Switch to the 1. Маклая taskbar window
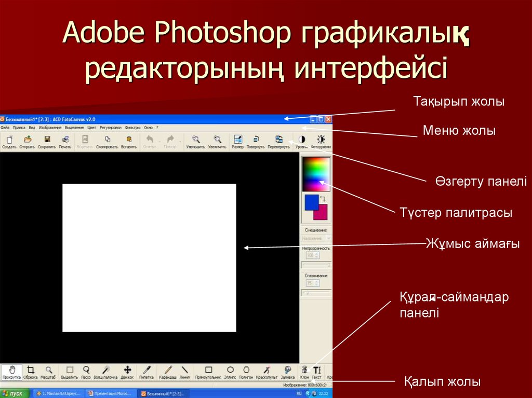 click(x=58, y=394)
